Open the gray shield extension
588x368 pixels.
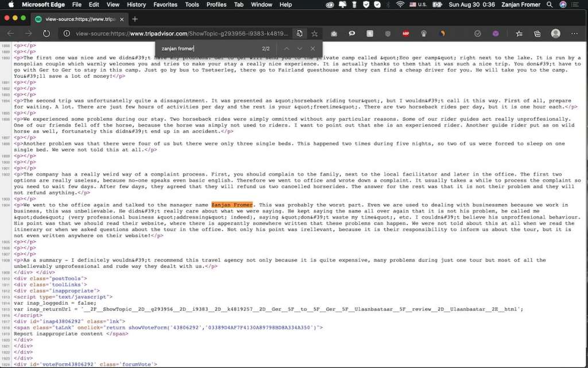tap(388, 33)
